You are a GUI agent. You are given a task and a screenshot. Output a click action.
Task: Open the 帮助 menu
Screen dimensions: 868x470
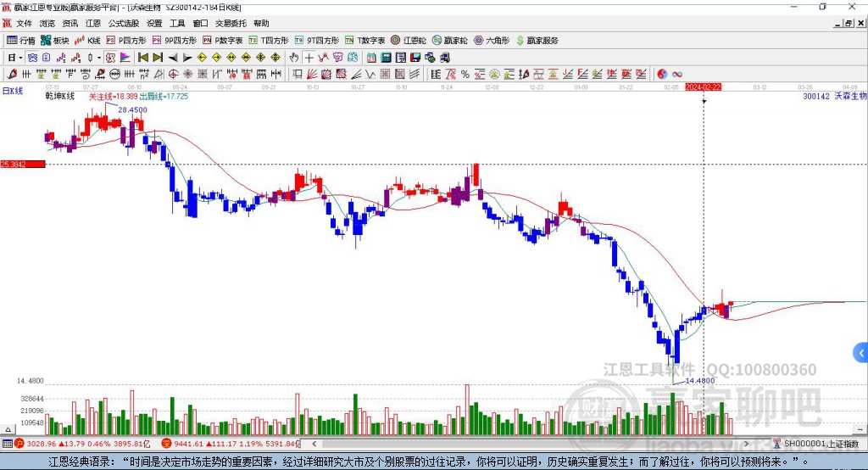click(x=261, y=23)
